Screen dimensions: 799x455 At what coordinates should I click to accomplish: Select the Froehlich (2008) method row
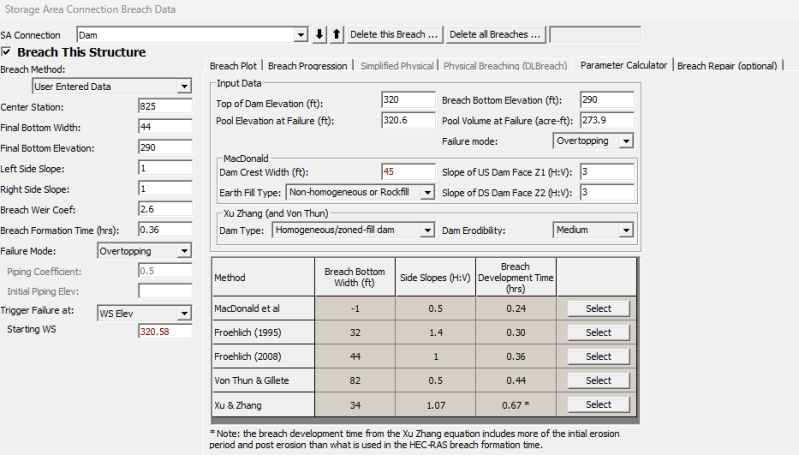click(598, 357)
